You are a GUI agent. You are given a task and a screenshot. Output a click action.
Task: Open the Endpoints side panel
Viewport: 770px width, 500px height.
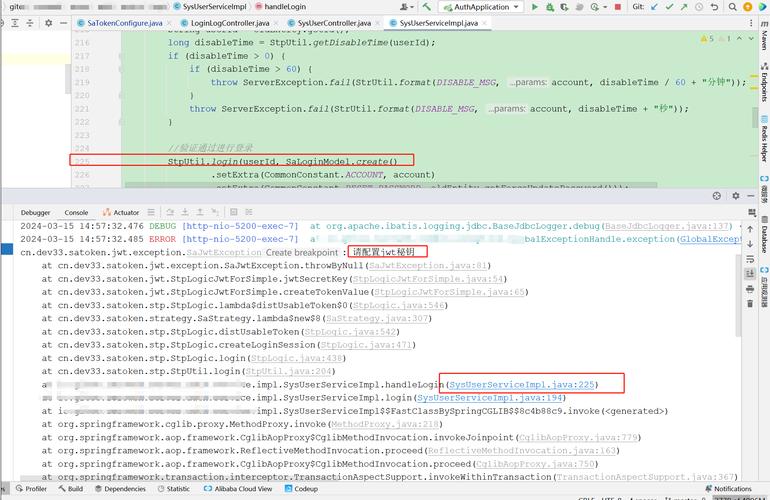[763, 83]
